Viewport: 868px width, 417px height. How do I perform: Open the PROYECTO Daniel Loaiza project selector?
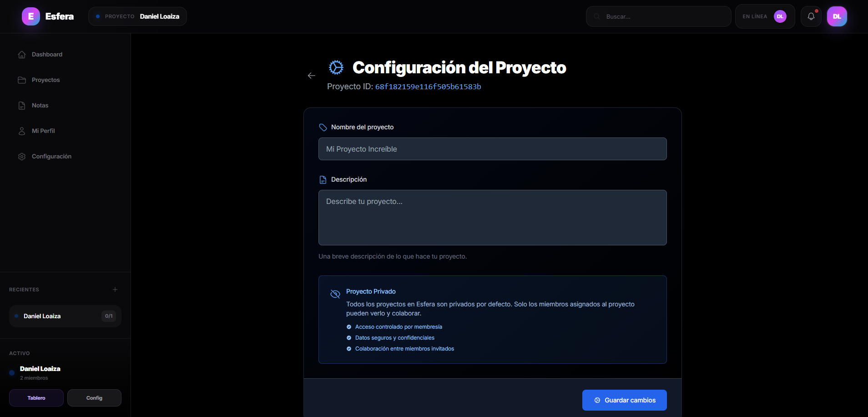coord(137,16)
